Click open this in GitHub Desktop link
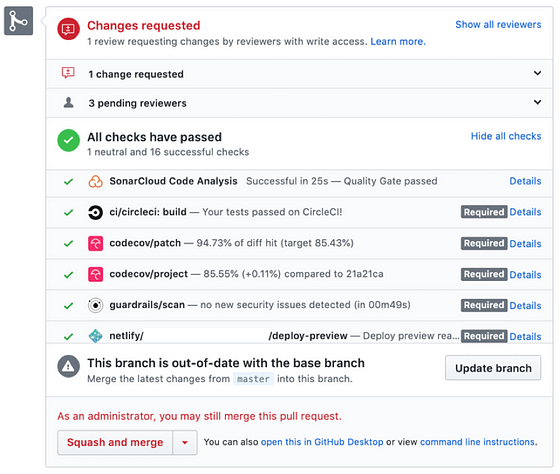This screenshot has width=560, height=474. tap(322, 442)
